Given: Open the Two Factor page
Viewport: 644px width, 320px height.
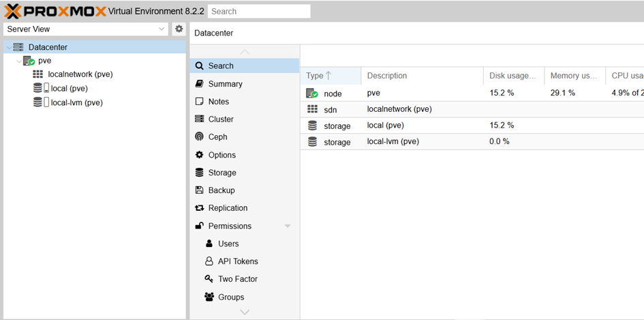Looking at the screenshot, I should tap(245, 279).
